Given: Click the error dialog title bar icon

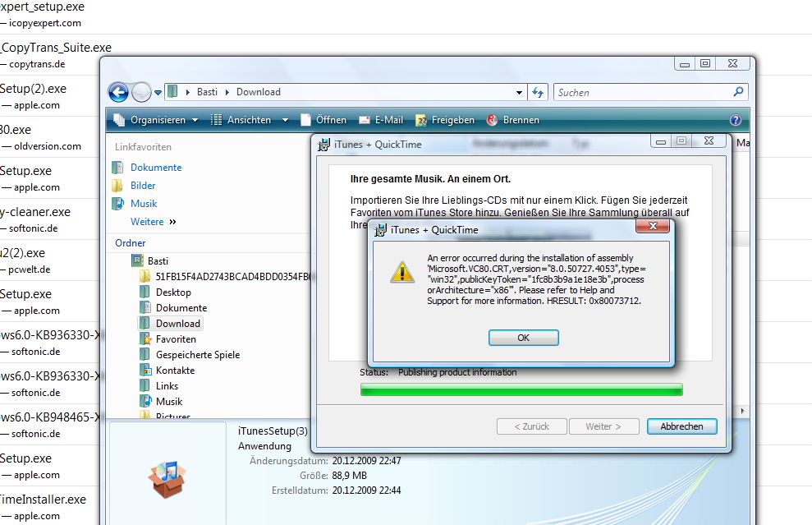Looking at the screenshot, I should [381, 229].
